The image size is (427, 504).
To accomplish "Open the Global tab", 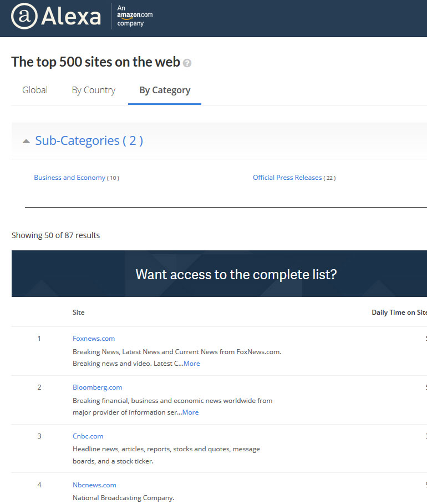I will (35, 90).
